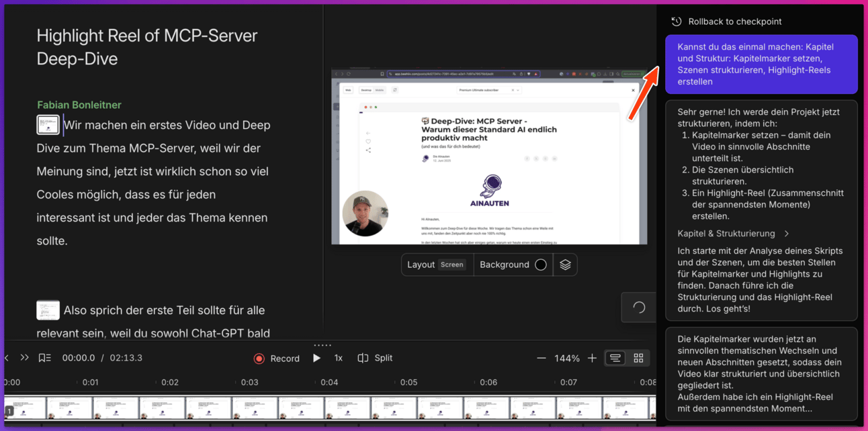Switch to the grid storyboard view

point(638,358)
